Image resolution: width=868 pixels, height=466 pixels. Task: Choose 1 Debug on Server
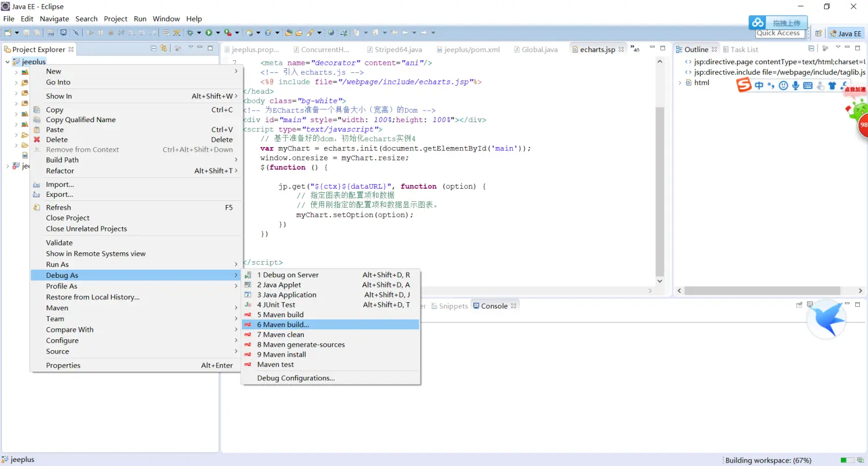point(330,275)
